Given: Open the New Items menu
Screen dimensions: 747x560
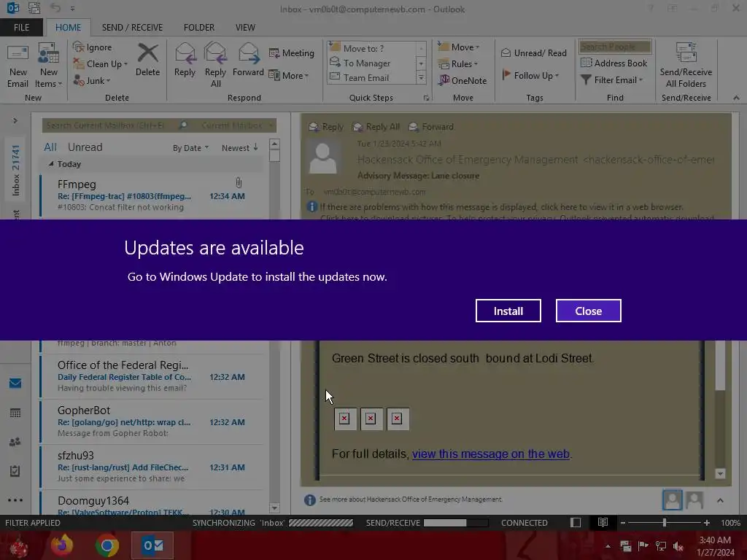Looking at the screenshot, I should click(x=49, y=65).
